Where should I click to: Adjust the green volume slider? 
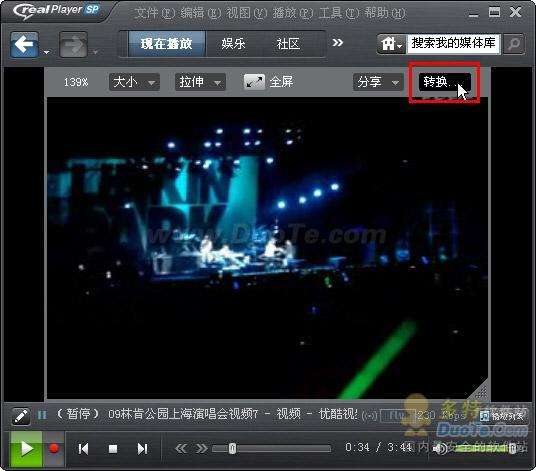[x=484, y=448]
